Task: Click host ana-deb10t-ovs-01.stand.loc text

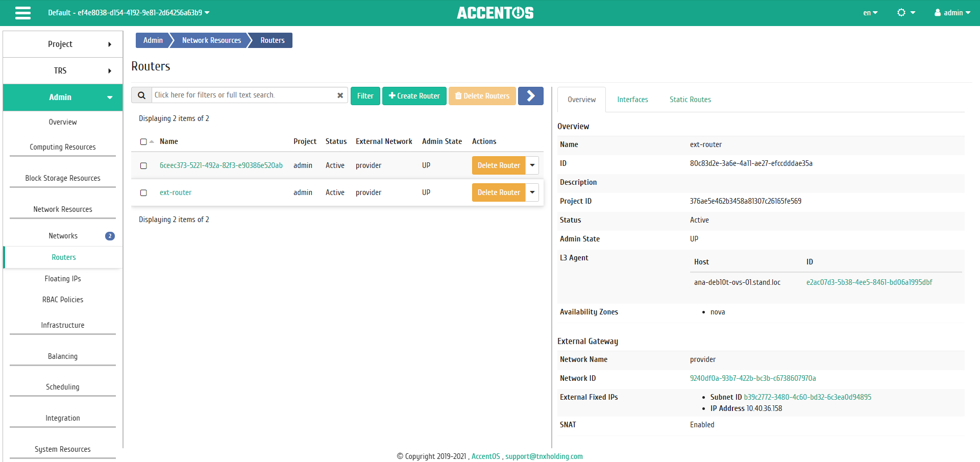Action: tap(737, 282)
